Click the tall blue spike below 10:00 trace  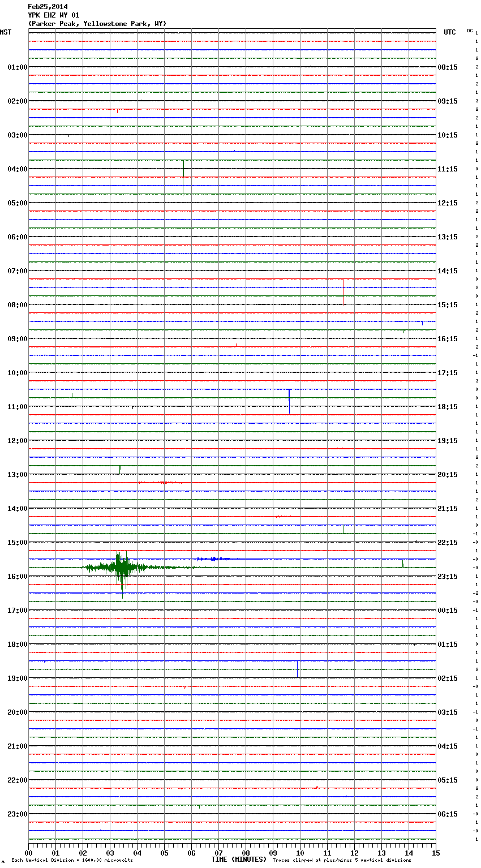click(289, 401)
